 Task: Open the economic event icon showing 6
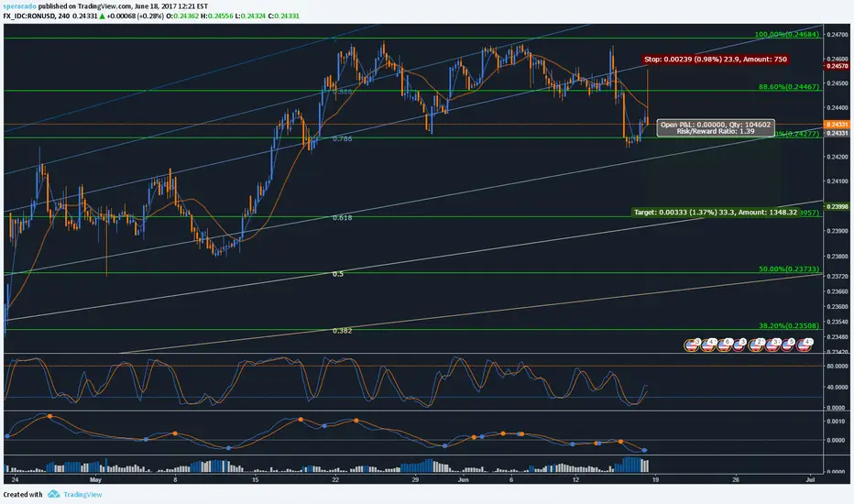(x=725, y=345)
